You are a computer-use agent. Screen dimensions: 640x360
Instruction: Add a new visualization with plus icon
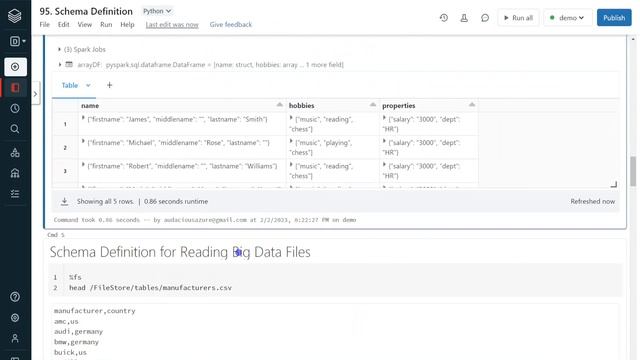(109, 85)
